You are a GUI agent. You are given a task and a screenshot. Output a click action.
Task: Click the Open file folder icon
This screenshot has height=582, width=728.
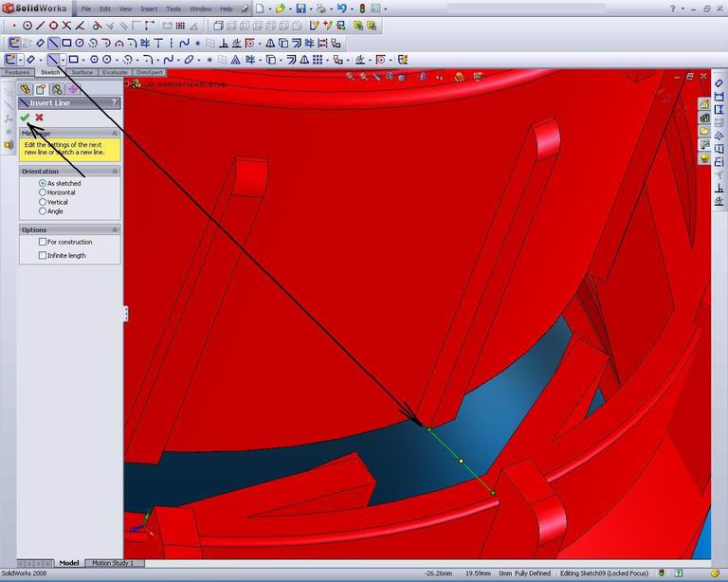[x=280, y=9]
